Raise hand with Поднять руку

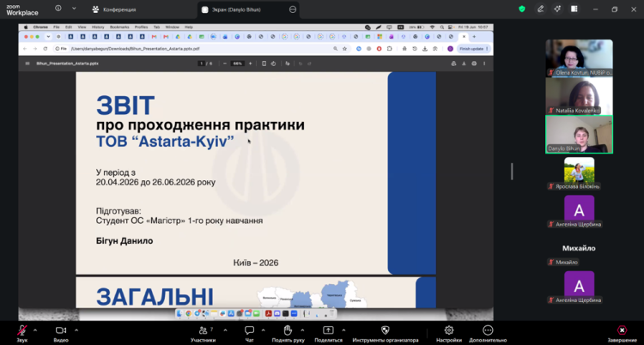288,333
